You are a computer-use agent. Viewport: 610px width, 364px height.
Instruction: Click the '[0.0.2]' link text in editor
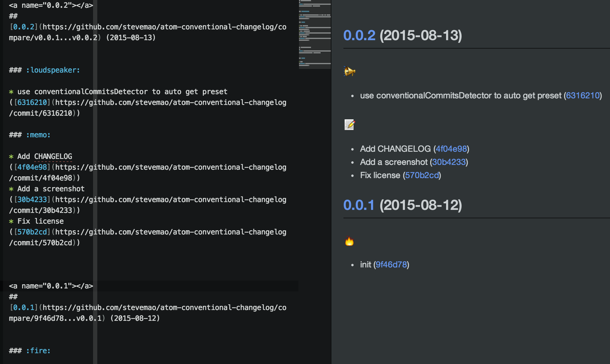tap(23, 27)
